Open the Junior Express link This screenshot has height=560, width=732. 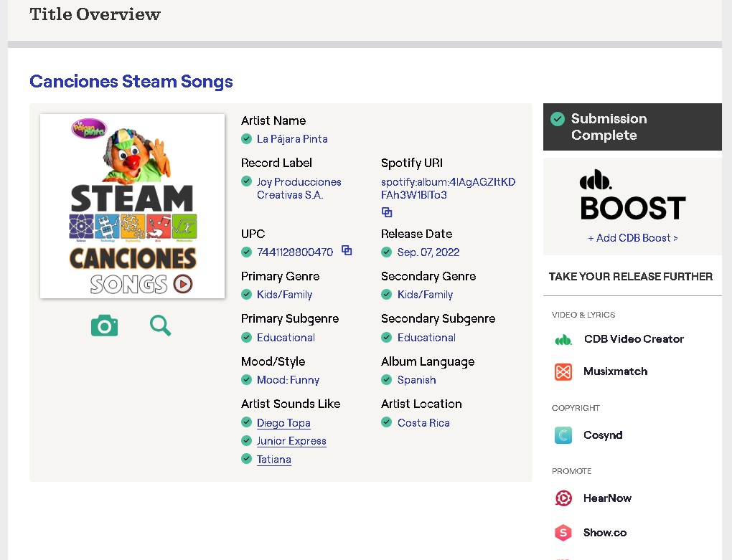point(291,441)
